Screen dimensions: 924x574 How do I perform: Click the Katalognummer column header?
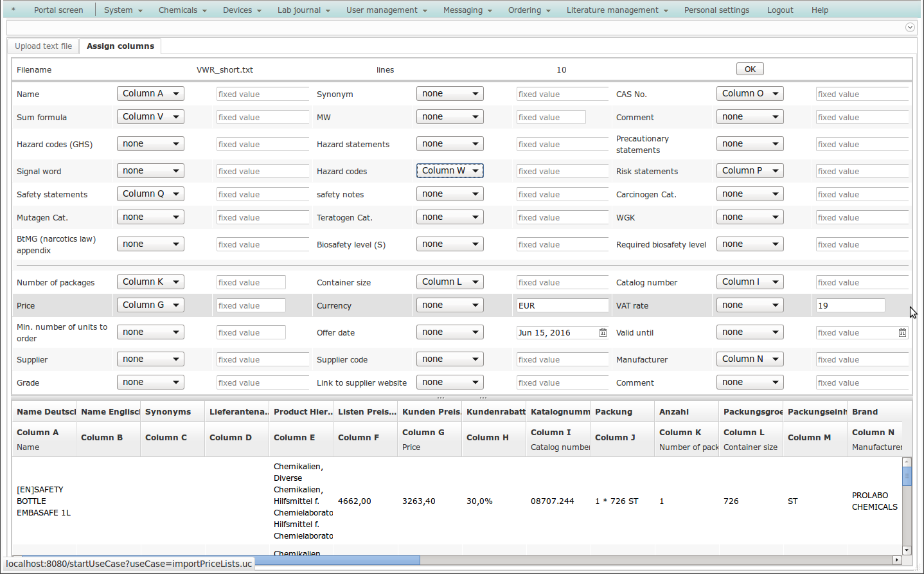(x=558, y=411)
